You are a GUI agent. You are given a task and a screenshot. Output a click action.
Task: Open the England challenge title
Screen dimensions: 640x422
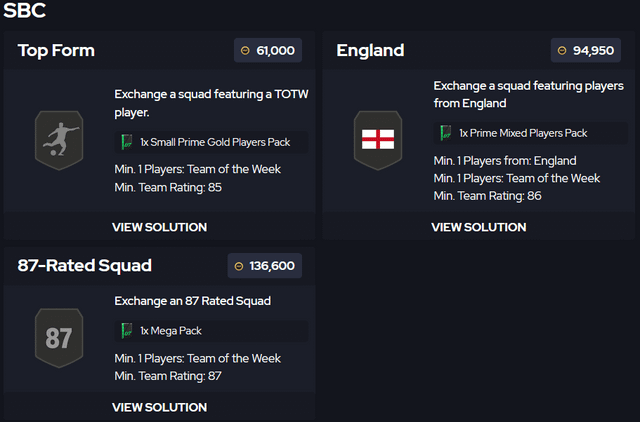click(x=370, y=50)
